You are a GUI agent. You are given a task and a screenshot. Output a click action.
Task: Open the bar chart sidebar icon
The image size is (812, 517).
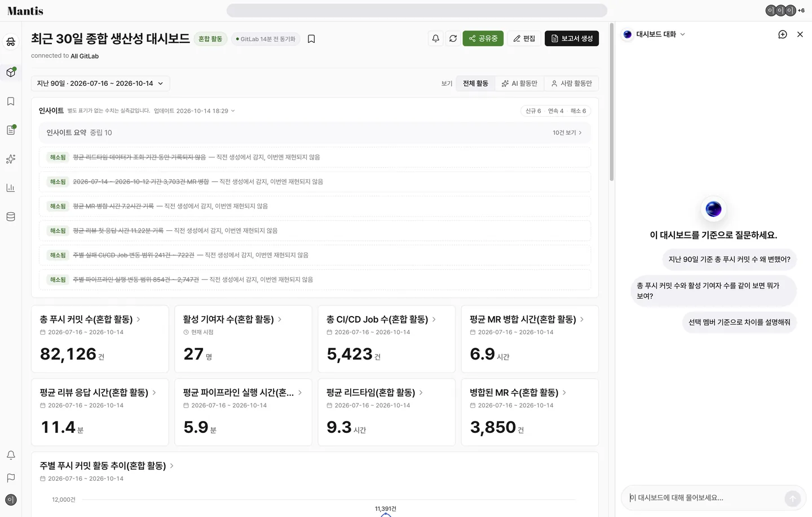point(11,188)
